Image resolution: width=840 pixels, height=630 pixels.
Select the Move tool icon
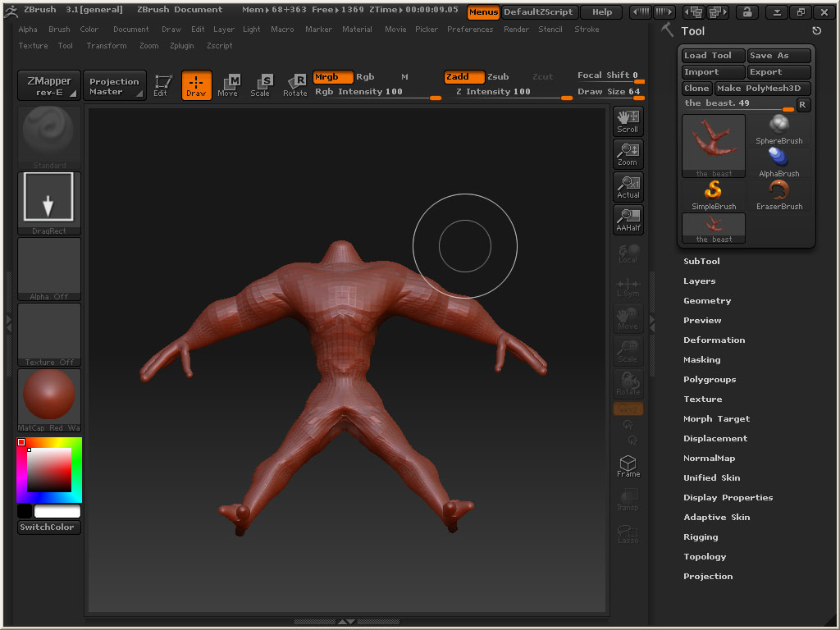point(228,84)
